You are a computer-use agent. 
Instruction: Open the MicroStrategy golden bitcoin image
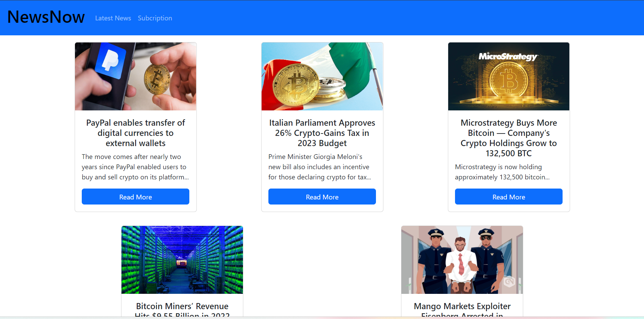(x=509, y=76)
